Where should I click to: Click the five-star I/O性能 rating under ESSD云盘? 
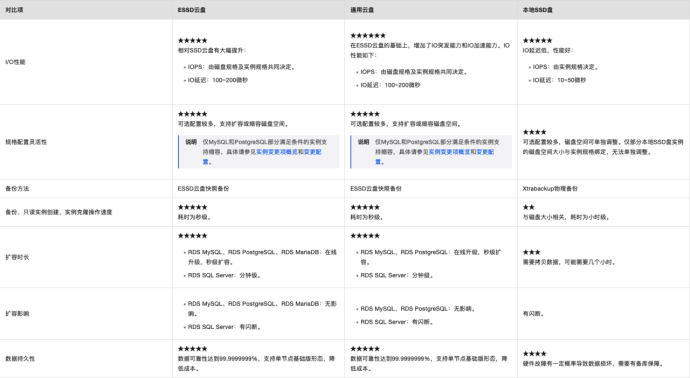192,40
